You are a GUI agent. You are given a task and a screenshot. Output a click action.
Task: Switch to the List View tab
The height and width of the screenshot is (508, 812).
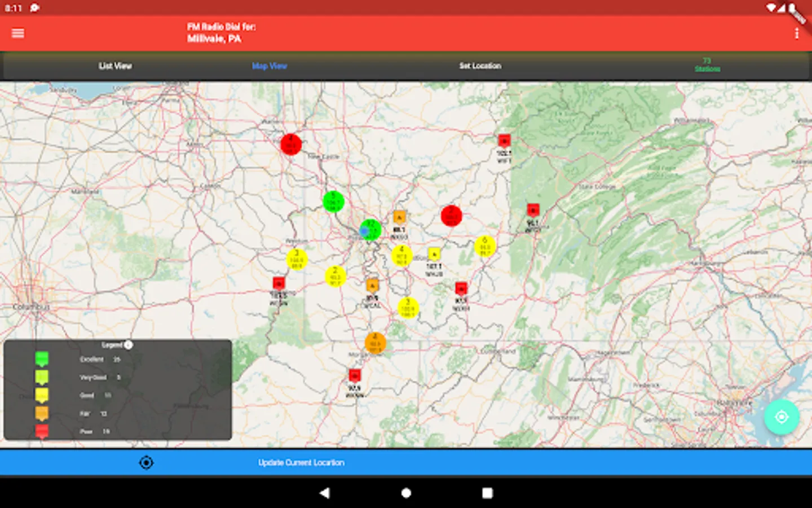point(115,66)
